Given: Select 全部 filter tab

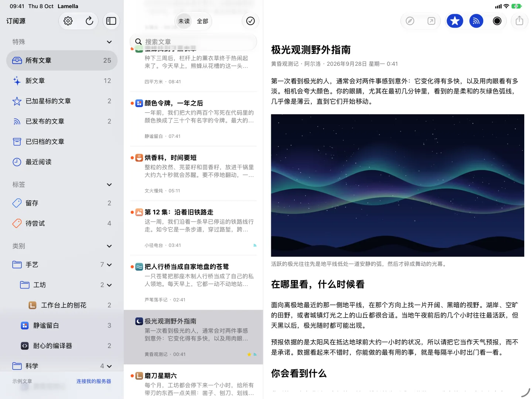Looking at the screenshot, I should coord(202,21).
